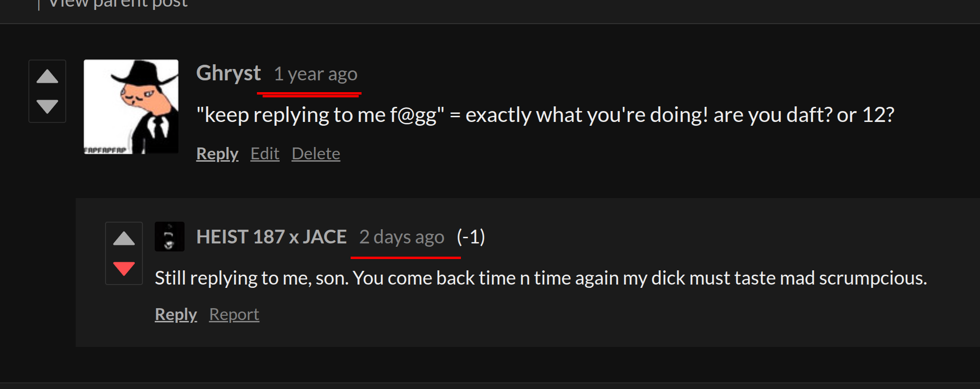Upvote Ghryst's comment
Viewport: 980px width, 389px height.
47,77
